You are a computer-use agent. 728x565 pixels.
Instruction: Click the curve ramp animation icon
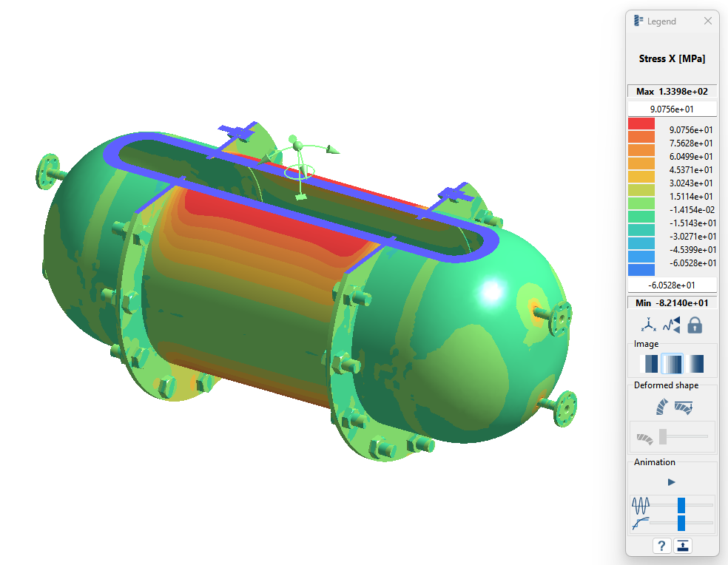pyautogui.click(x=641, y=524)
